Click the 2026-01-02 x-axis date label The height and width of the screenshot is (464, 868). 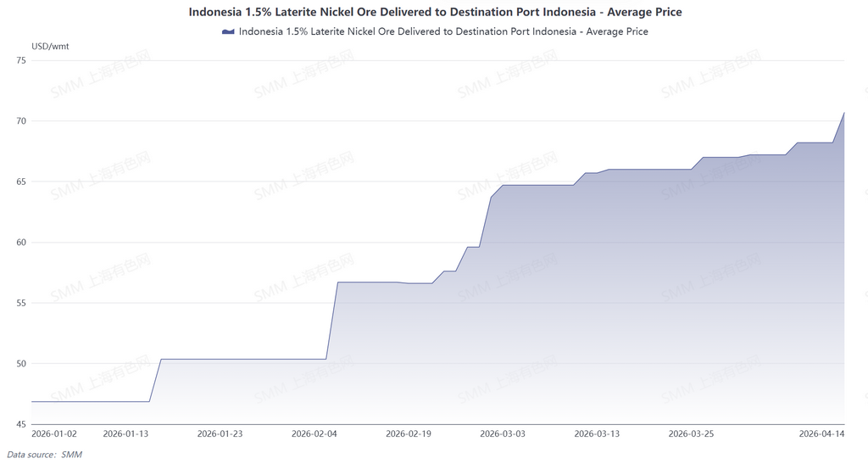pyautogui.click(x=53, y=433)
